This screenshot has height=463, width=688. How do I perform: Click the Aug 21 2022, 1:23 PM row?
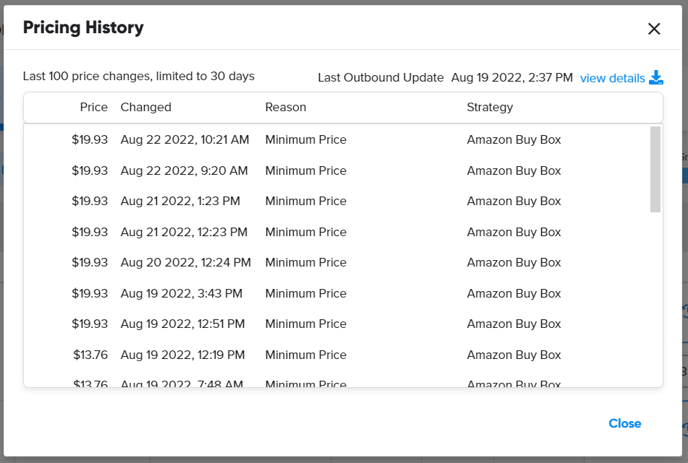pos(180,201)
